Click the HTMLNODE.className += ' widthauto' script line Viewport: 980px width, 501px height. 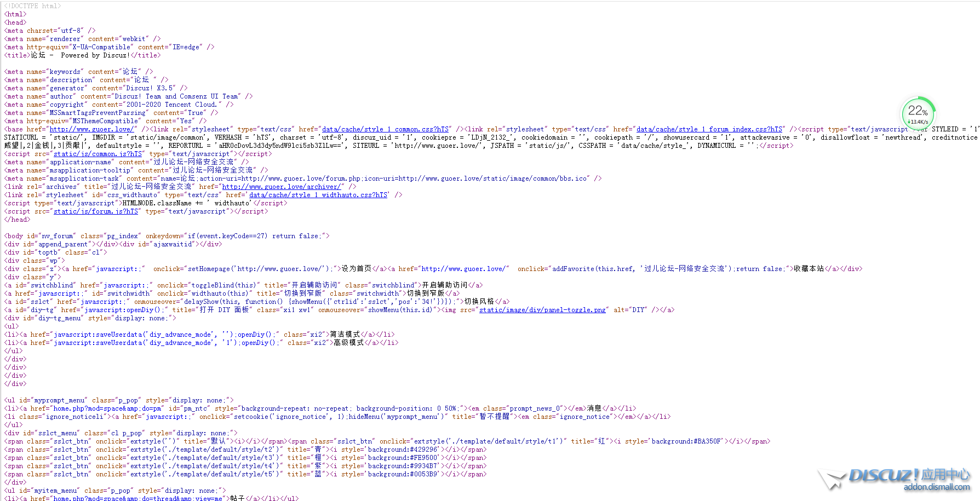(x=146, y=203)
